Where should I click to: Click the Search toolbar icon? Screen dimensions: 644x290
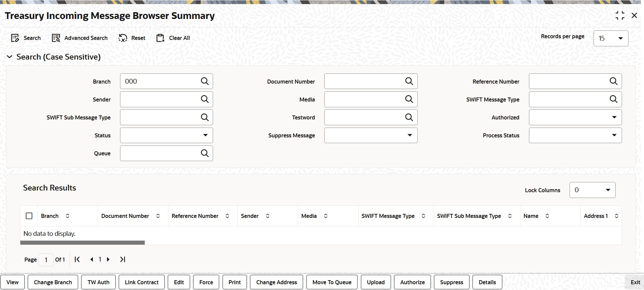[x=15, y=38]
